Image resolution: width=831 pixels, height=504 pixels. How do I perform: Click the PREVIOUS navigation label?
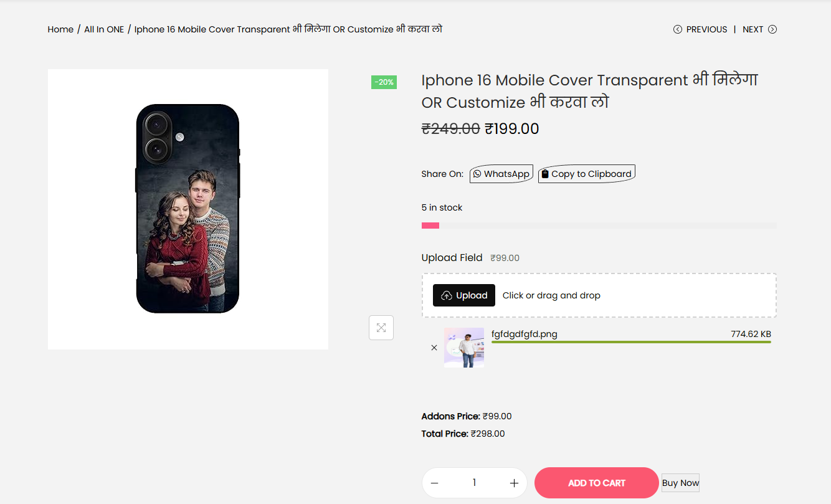click(707, 29)
